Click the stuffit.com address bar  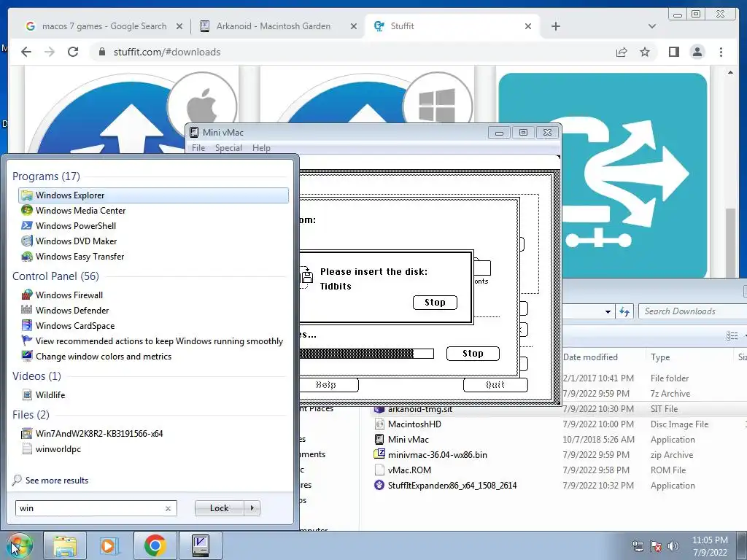click(352, 52)
